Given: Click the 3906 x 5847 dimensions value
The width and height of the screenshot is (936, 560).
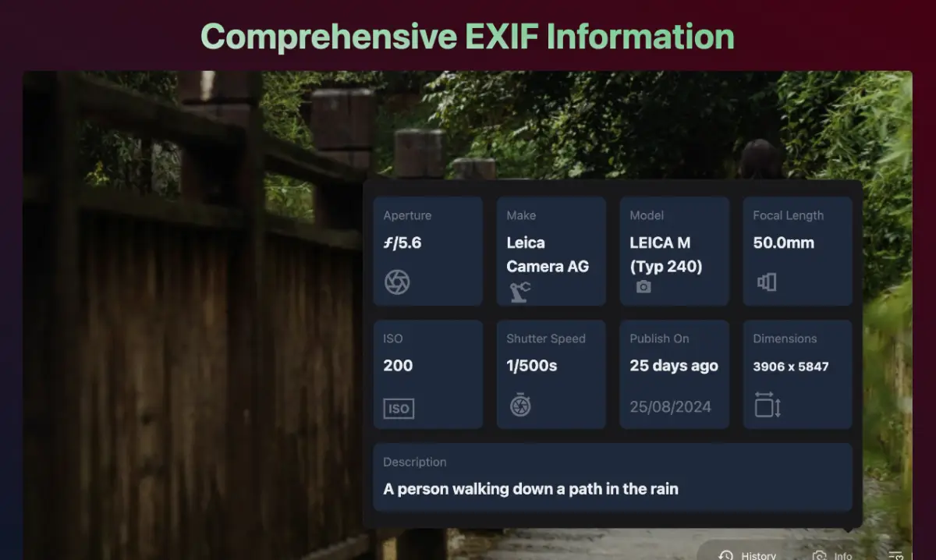Looking at the screenshot, I should coord(791,367).
